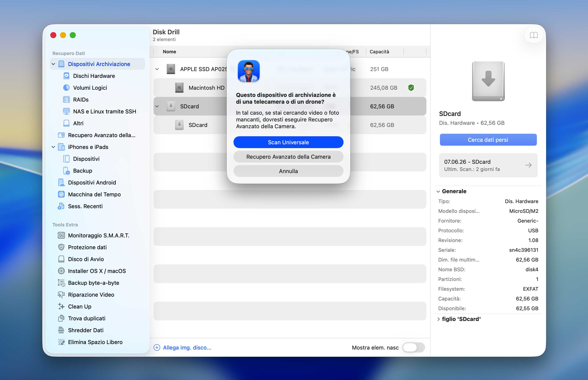Click the RAIDs sidebar icon

[66, 99]
